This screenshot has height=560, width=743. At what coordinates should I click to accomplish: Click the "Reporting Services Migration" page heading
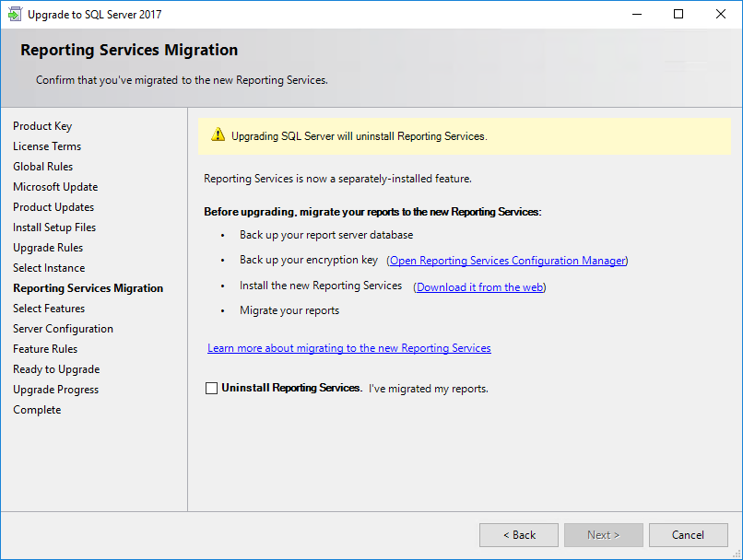pos(129,50)
